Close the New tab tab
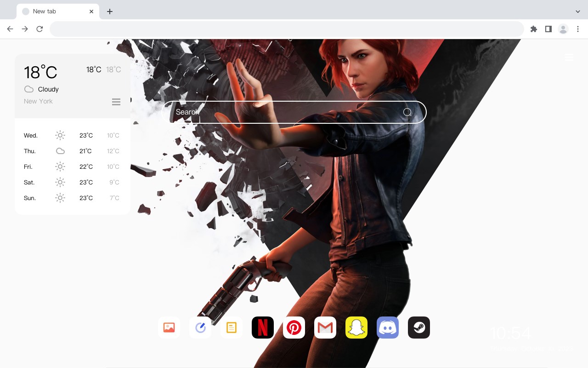This screenshot has height=368, width=588. pos(91,11)
